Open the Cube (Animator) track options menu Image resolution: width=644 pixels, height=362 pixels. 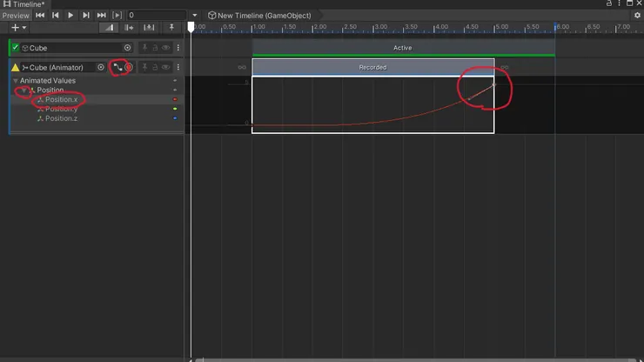(178, 67)
